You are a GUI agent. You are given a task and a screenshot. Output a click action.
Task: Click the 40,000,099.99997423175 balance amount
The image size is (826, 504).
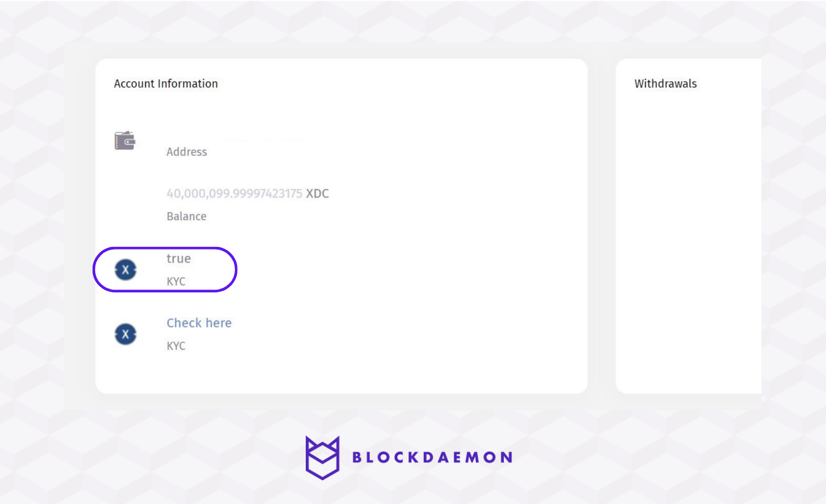click(x=234, y=194)
